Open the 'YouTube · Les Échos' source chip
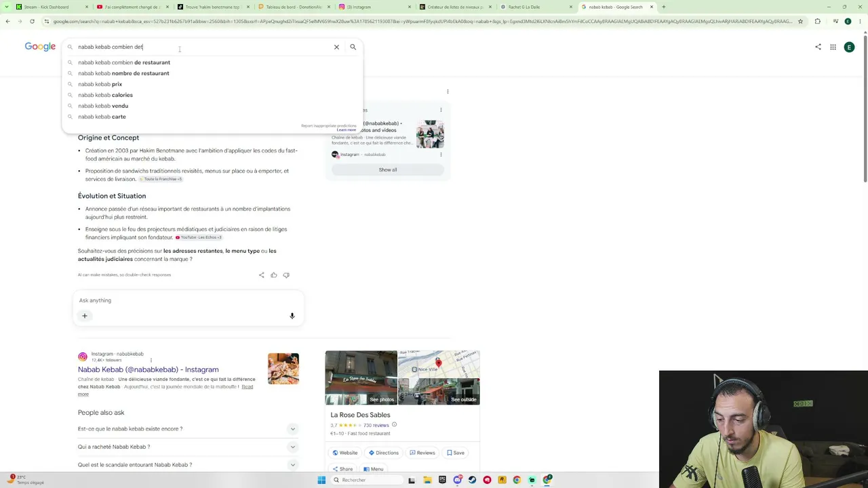 (198, 237)
